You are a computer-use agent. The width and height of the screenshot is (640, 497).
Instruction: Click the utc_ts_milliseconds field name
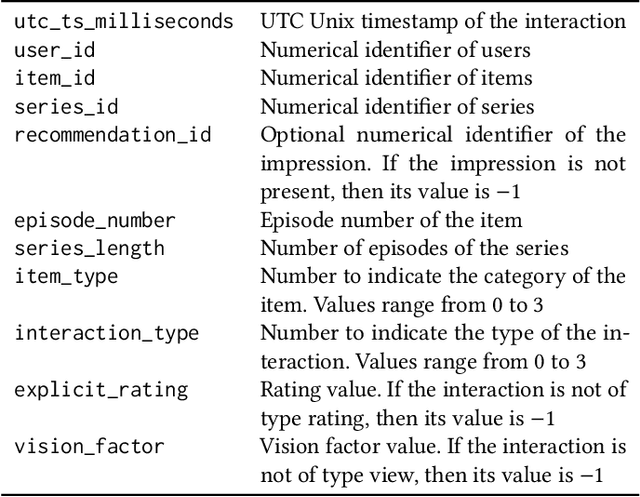(124, 21)
